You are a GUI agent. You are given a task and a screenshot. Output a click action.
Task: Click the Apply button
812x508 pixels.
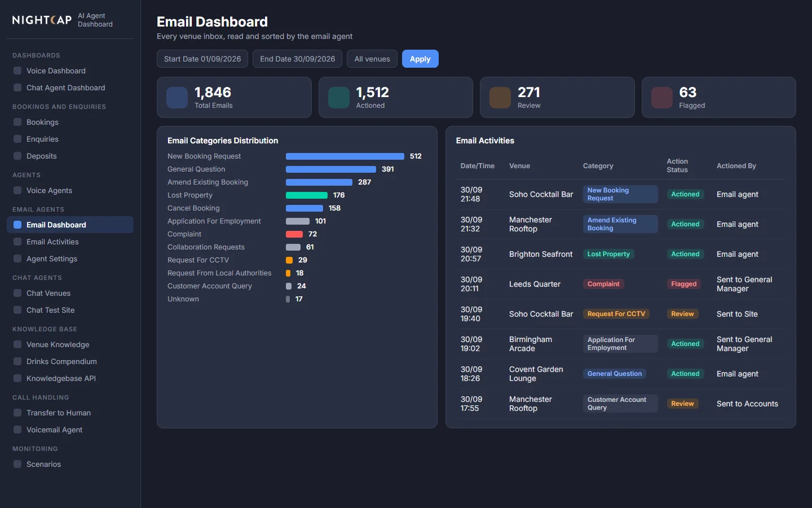point(420,59)
